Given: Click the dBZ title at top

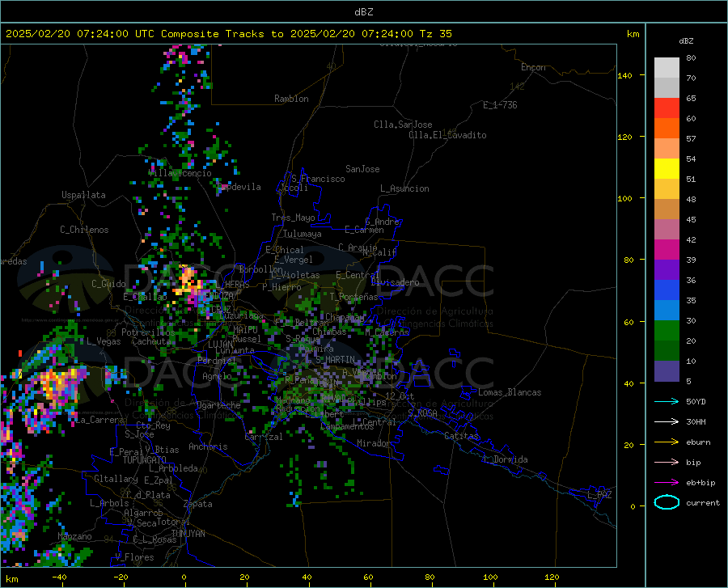Looking at the screenshot, I should click(x=363, y=12).
